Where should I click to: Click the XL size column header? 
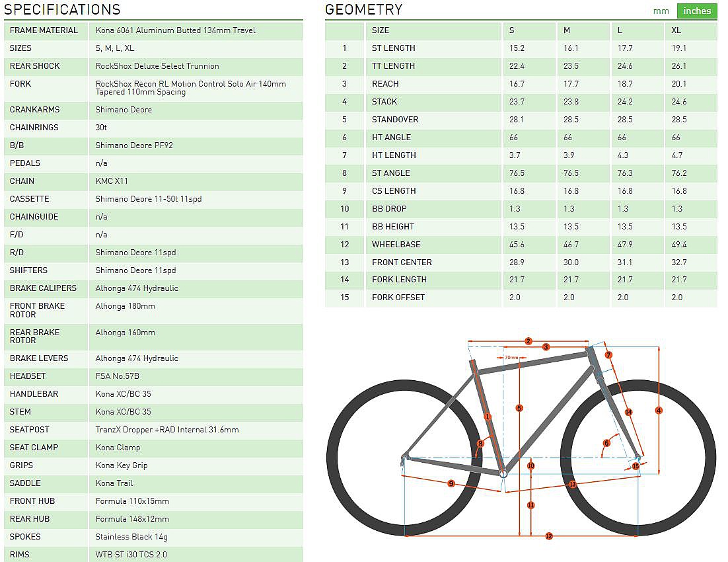676,30
